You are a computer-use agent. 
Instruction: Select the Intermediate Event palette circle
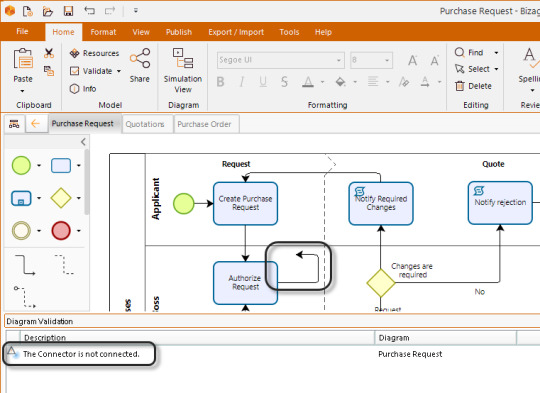coord(21,230)
